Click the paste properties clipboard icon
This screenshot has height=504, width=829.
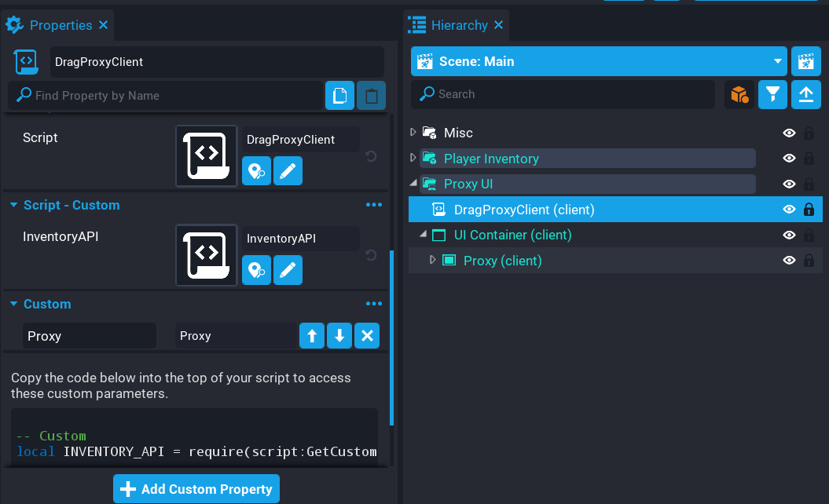[370, 95]
